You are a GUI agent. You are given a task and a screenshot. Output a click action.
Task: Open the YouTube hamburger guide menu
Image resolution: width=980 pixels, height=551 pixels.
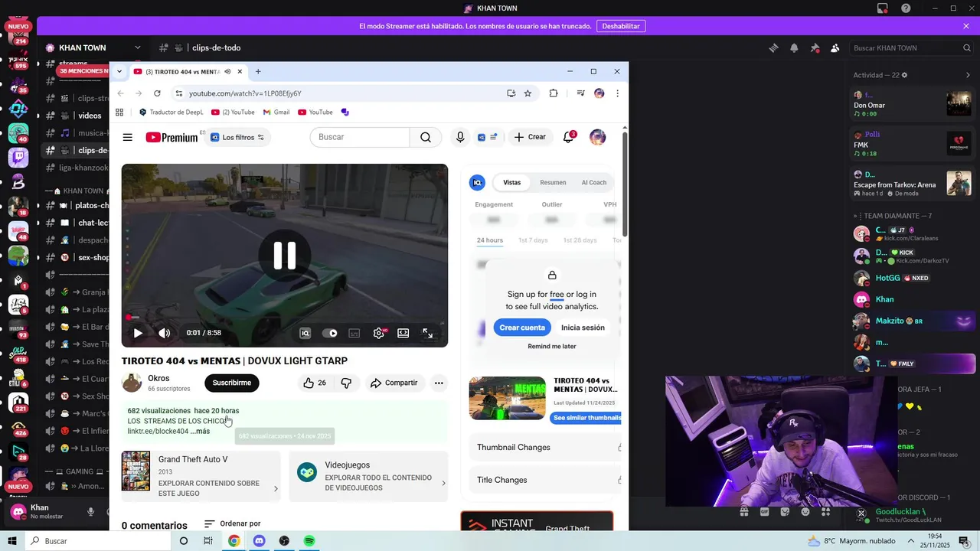pos(128,137)
